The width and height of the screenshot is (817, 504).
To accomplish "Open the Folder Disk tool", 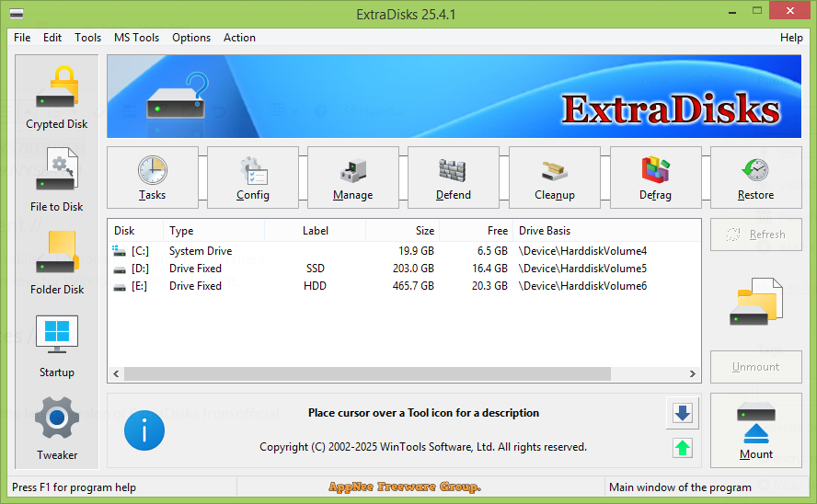I will (57, 263).
